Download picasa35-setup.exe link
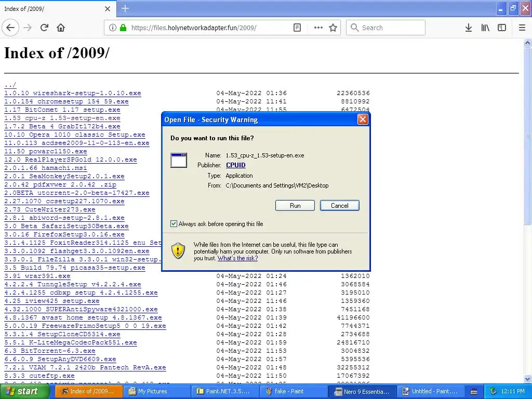This screenshot has height=399, width=532. click(75, 268)
